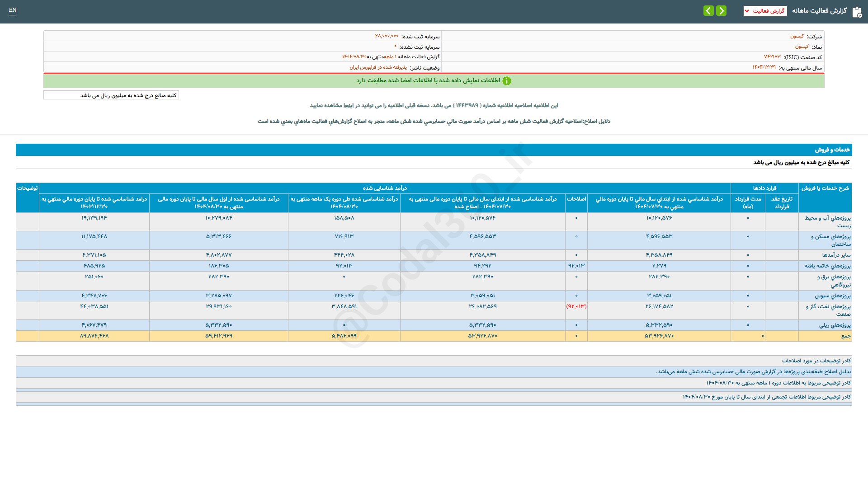Click the symbol نماد کیسون value
Viewport: 868px width, 488px height.
(802, 47)
